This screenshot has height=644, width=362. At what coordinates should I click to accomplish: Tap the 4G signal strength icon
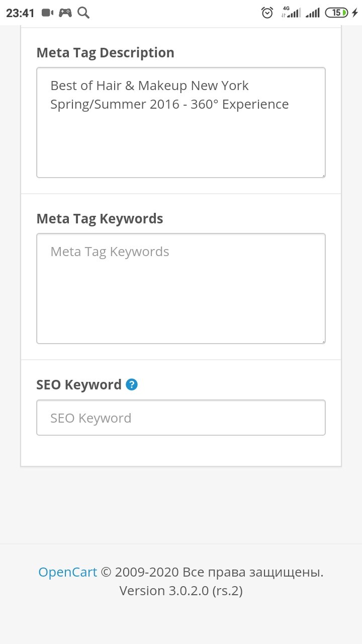click(291, 13)
